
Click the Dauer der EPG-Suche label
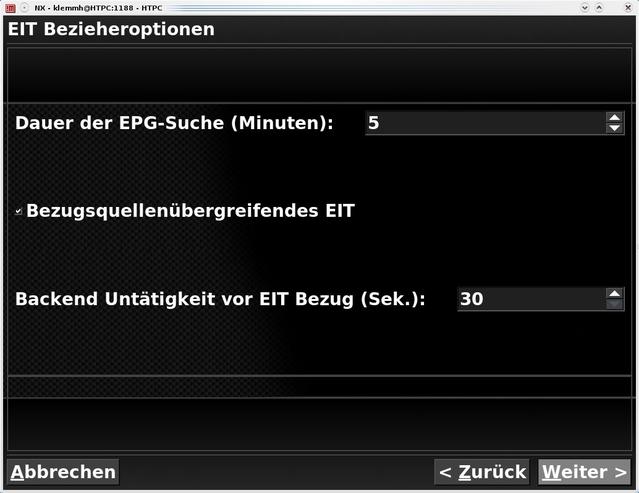[x=174, y=123]
